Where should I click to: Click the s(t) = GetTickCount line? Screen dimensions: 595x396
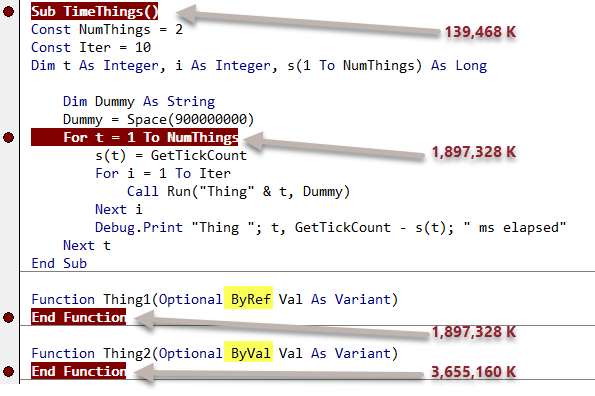point(171,156)
